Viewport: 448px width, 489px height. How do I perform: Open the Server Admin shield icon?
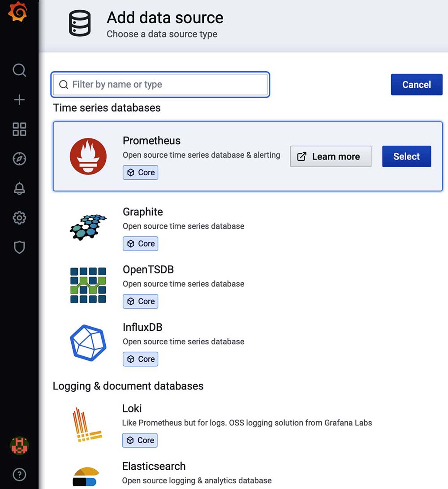19,247
